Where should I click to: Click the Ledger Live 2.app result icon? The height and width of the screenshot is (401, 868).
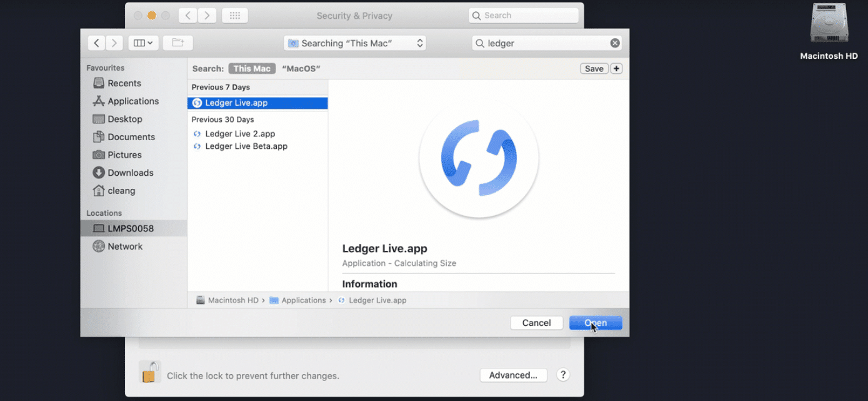pos(197,134)
